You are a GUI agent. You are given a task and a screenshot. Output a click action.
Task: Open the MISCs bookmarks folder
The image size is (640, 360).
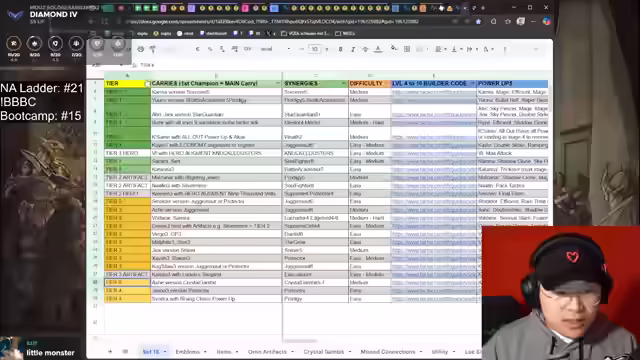(345, 33)
